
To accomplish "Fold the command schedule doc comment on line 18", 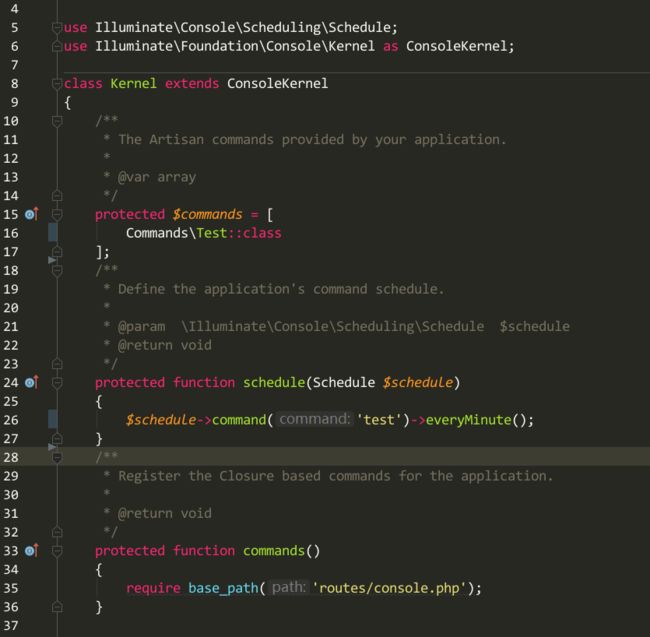I will tap(57, 271).
